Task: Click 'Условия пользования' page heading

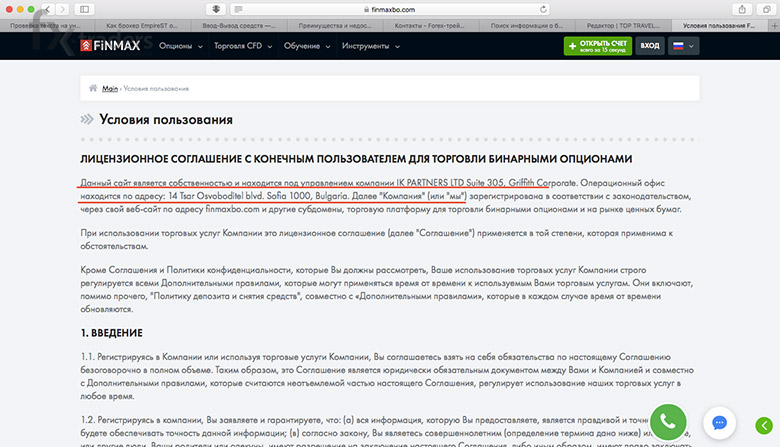Action: click(x=166, y=119)
